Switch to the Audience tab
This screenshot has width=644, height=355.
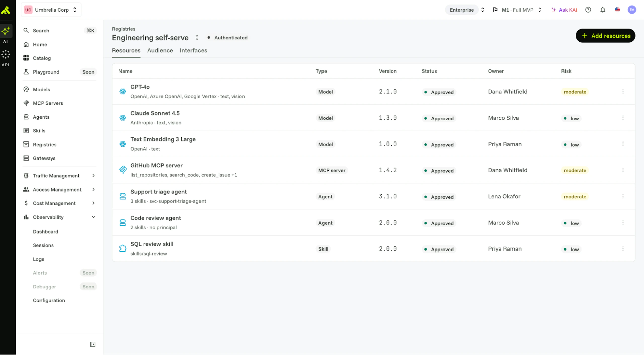[160, 50]
